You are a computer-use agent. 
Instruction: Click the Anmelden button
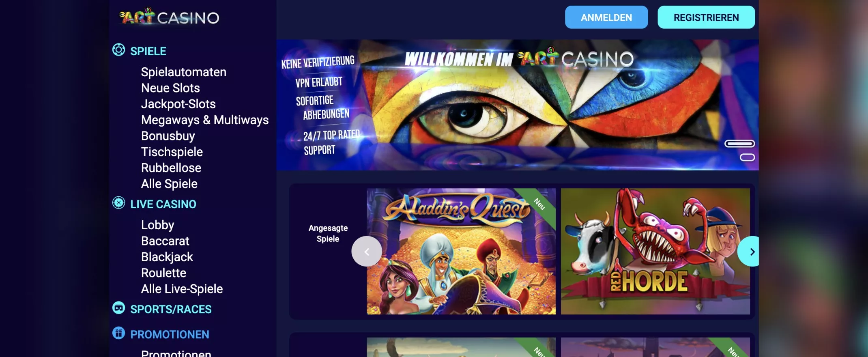pos(606,17)
